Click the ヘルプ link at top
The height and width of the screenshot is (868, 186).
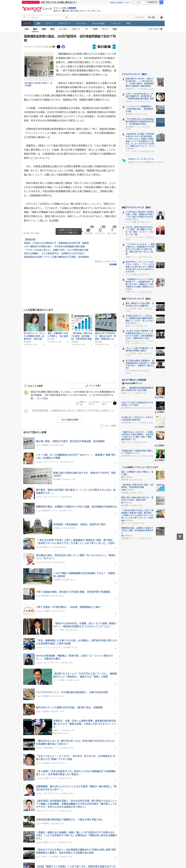point(127,2)
